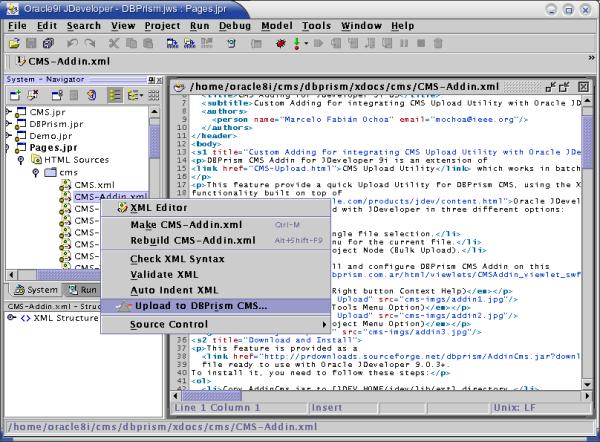This screenshot has width=600, height=442.
Task: Click the Pause debugger icon
Action: pyautogui.click(x=404, y=43)
